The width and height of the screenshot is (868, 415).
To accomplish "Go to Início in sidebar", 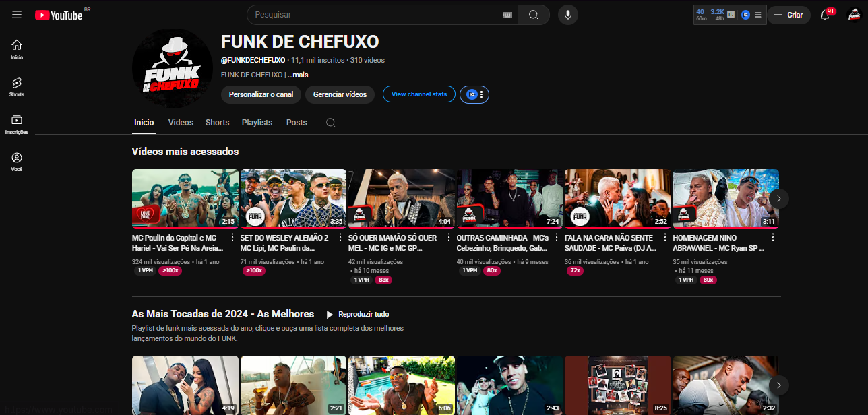I will click(17, 49).
